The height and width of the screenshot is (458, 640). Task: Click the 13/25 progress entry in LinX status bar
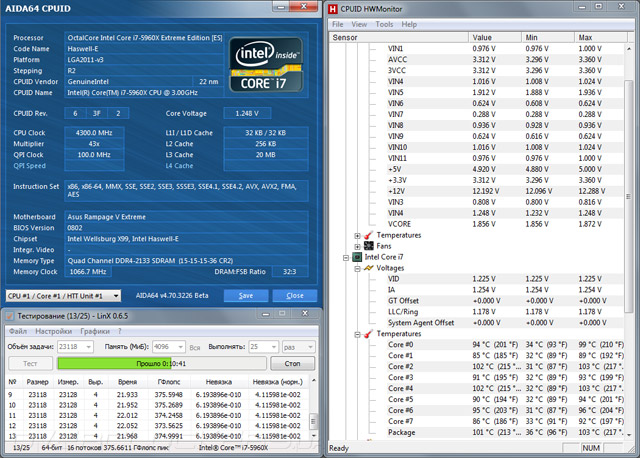click(21, 448)
